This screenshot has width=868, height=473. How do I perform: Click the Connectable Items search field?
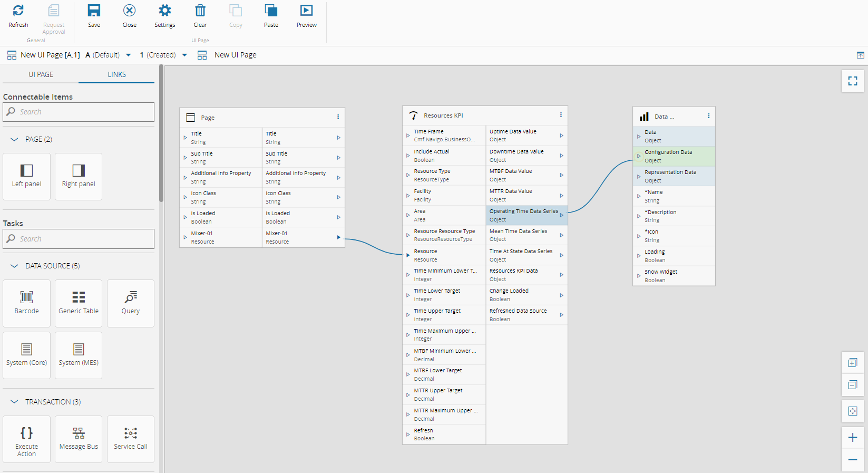click(x=79, y=112)
